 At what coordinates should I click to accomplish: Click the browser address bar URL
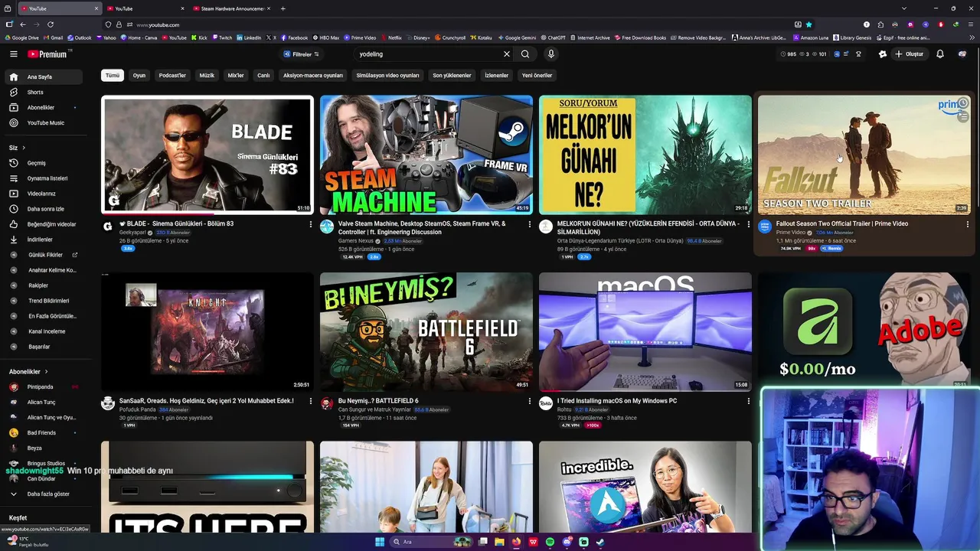158,24
